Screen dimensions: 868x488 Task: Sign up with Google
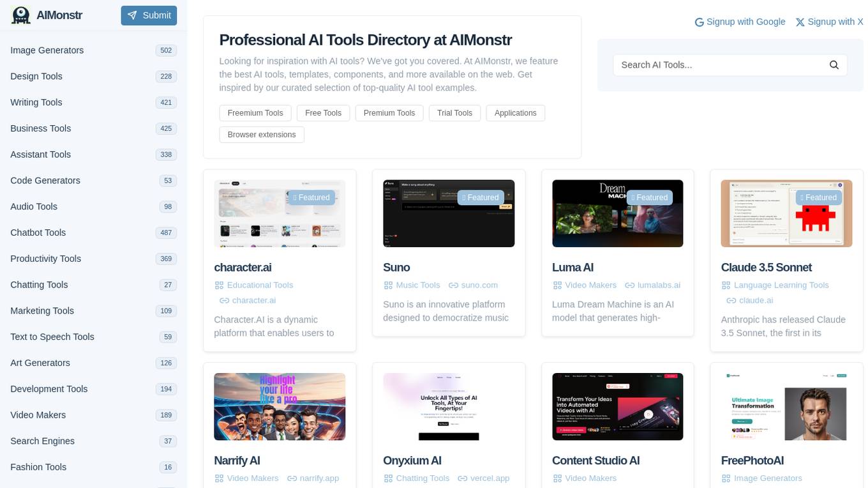click(740, 22)
